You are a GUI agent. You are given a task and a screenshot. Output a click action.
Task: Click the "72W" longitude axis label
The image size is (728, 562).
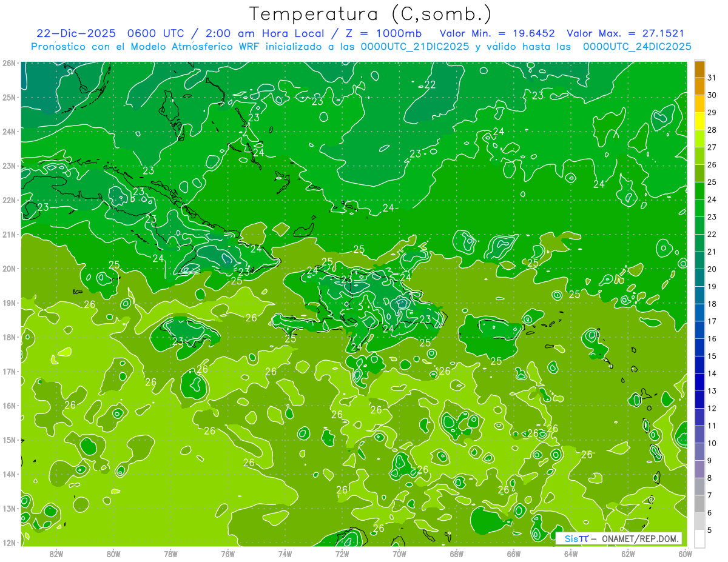(342, 554)
